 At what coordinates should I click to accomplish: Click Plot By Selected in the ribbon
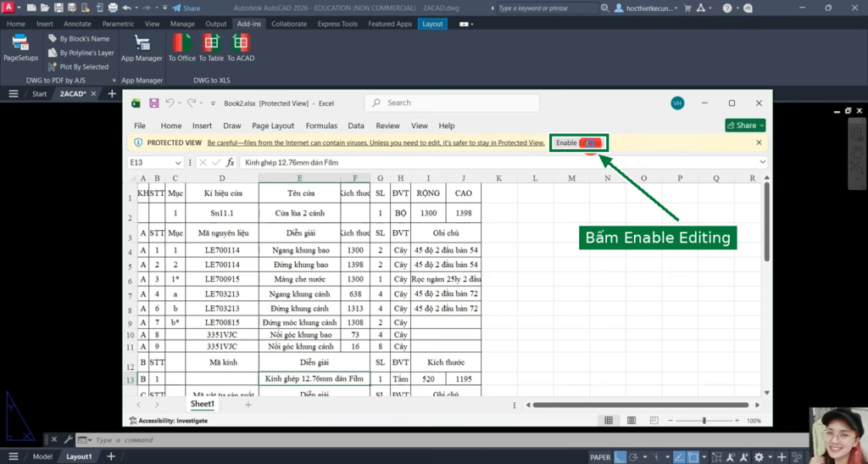pyautogui.click(x=78, y=66)
